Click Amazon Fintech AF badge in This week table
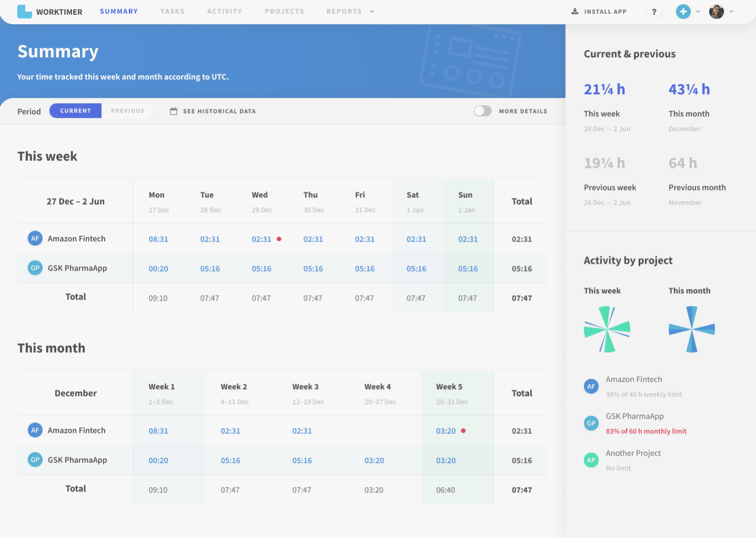The image size is (756, 538). 35,238
